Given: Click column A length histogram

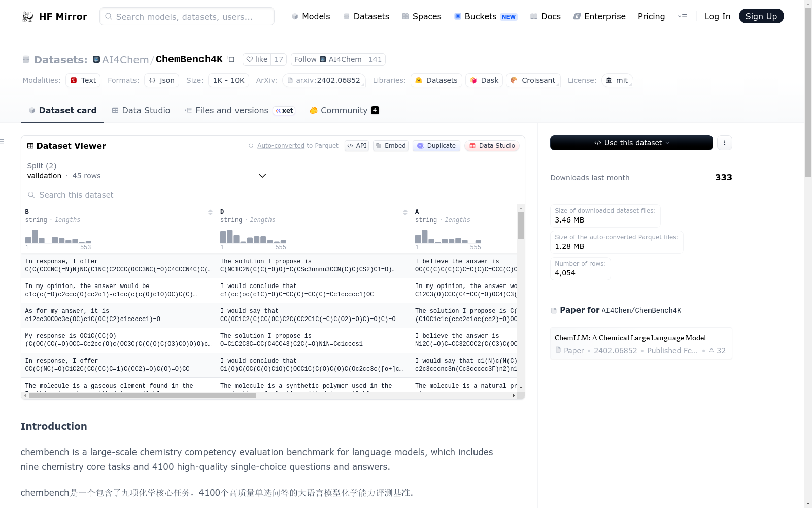Looking at the screenshot, I should coord(448,236).
